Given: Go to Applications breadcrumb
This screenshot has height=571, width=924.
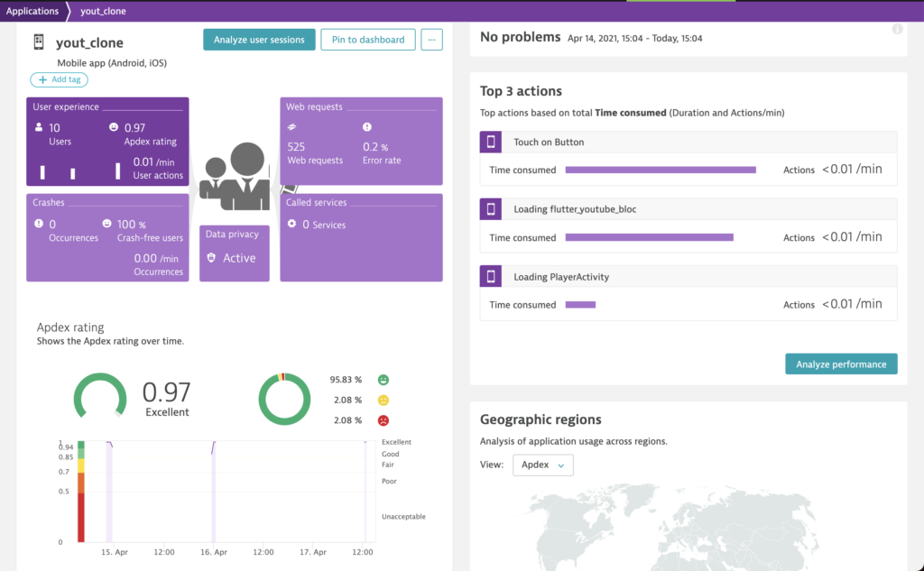Looking at the screenshot, I should (32, 11).
